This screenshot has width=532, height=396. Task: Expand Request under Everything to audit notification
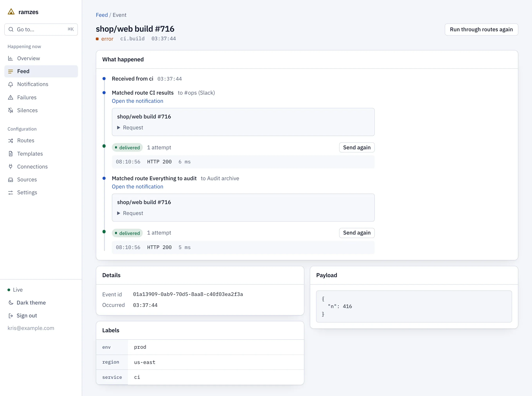(130, 213)
